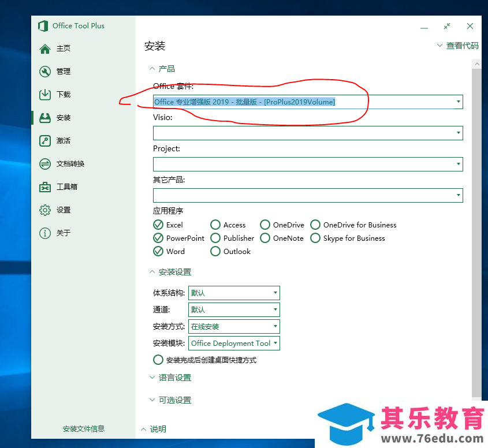Open the 其它产品 dropdown

click(x=308, y=195)
